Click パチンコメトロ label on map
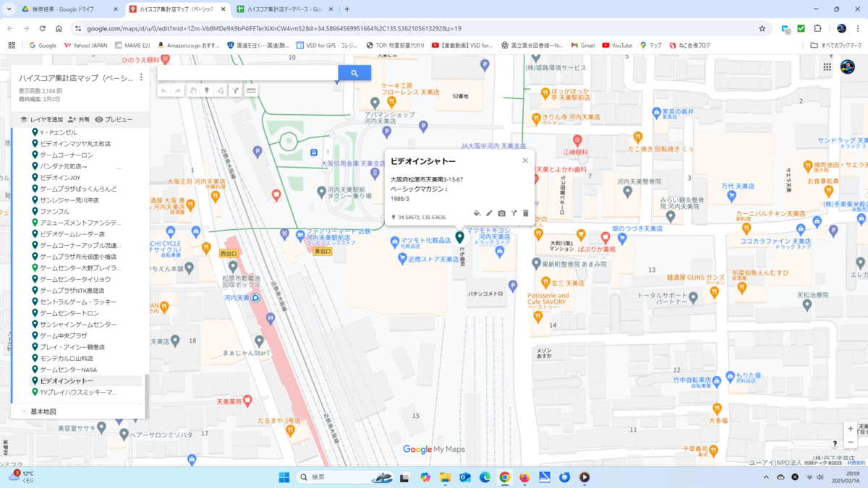This screenshot has height=488, width=868. click(x=485, y=294)
